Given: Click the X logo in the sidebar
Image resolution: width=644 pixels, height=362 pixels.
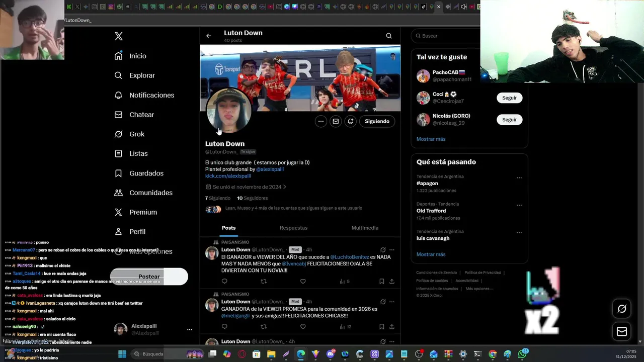Looking at the screenshot, I should coord(119,36).
